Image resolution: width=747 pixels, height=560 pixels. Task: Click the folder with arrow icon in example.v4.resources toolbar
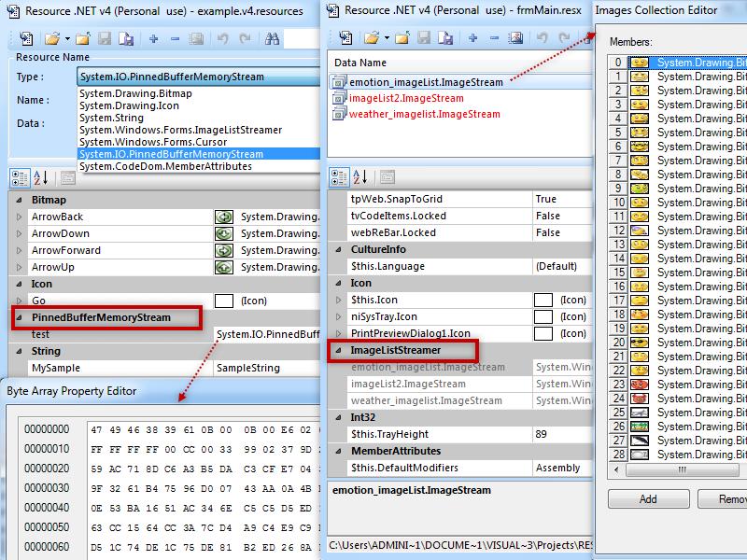coord(83,39)
